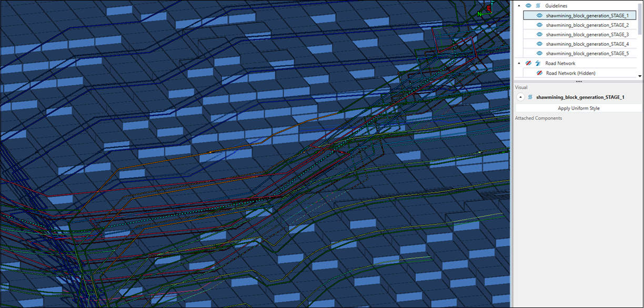Viewport: 644px width, 308px height.
Task: Select shawmining_block_generation_STAGE_4 row
Action: tap(580, 44)
